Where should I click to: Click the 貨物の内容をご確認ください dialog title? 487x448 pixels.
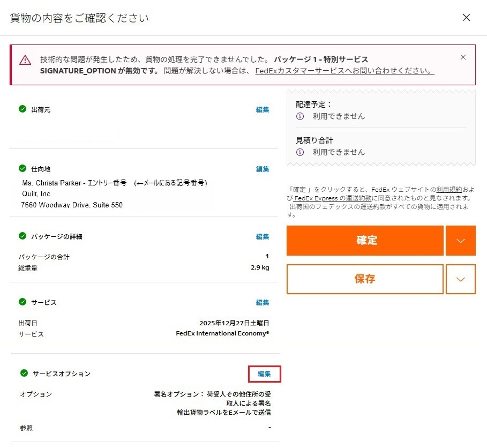pyautogui.click(x=79, y=18)
